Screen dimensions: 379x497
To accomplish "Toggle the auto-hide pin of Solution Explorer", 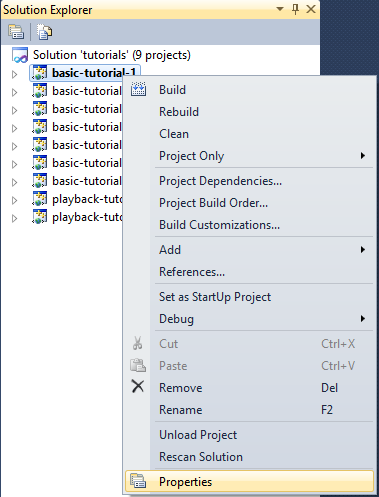I will coord(295,9).
